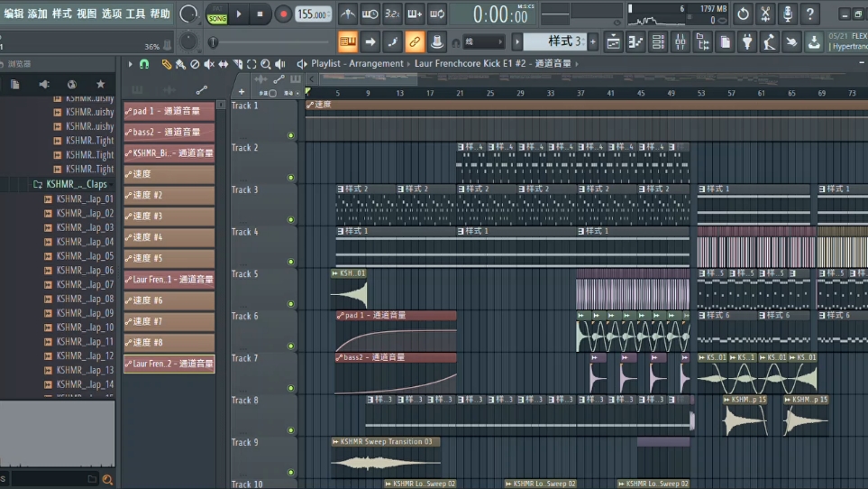Click the browser search magnifier icon

[x=107, y=480]
